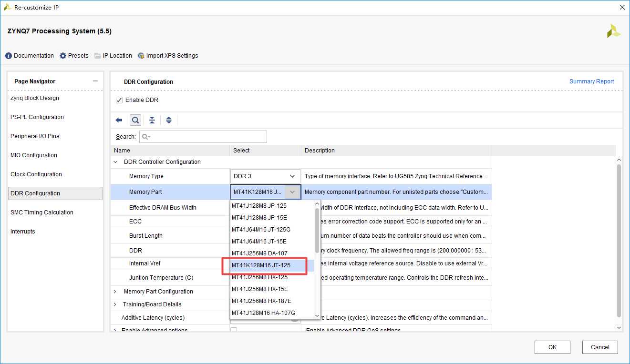
Task: Expand Training/Board Details group
Action: (x=115, y=304)
